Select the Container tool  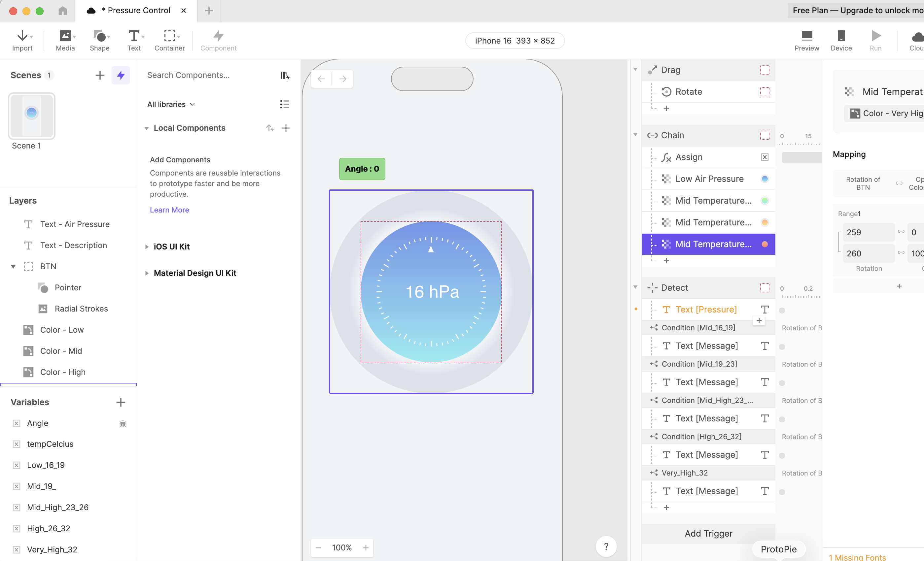click(169, 40)
